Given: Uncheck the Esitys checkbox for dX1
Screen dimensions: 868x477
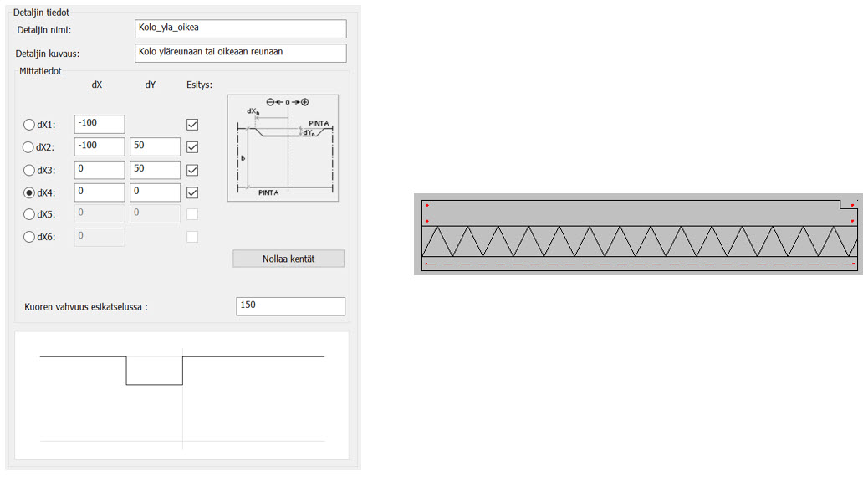Looking at the screenshot, I should [192, 125].
